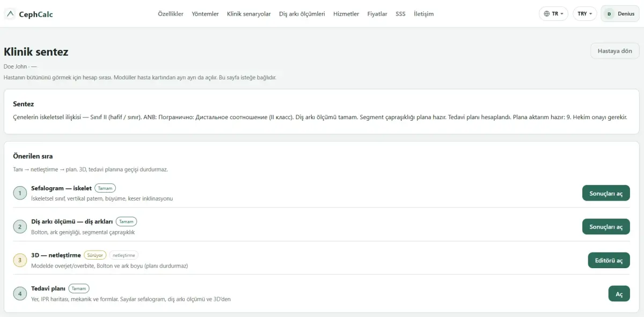This screenshot has height=317, width=644.
Task: Click the netleştirme tag badge
Action: click(124, 255)
